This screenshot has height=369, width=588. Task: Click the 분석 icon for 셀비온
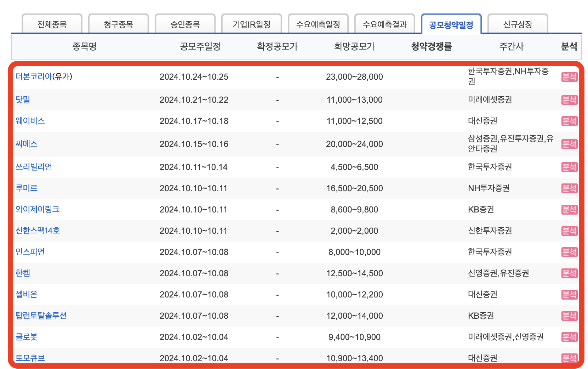coord(569,295)
